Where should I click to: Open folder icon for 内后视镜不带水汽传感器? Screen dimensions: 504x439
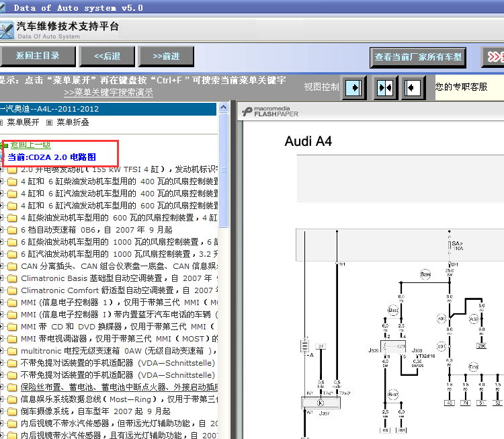click(x=12, y=424)
